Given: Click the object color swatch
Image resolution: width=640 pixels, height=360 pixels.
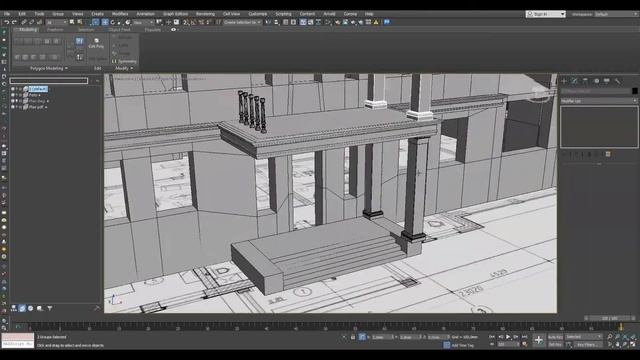Looking at the screenshot, I should [x=635, y=91].
